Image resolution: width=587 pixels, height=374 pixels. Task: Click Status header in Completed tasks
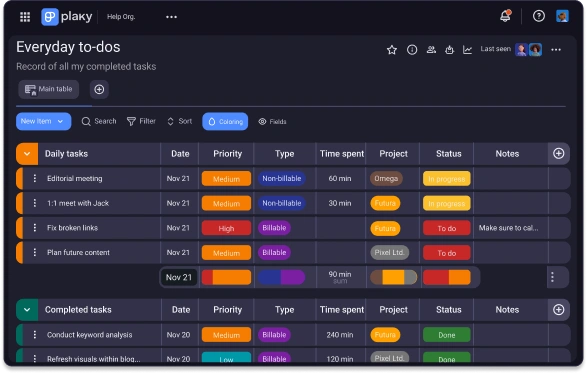coord(448,310)
